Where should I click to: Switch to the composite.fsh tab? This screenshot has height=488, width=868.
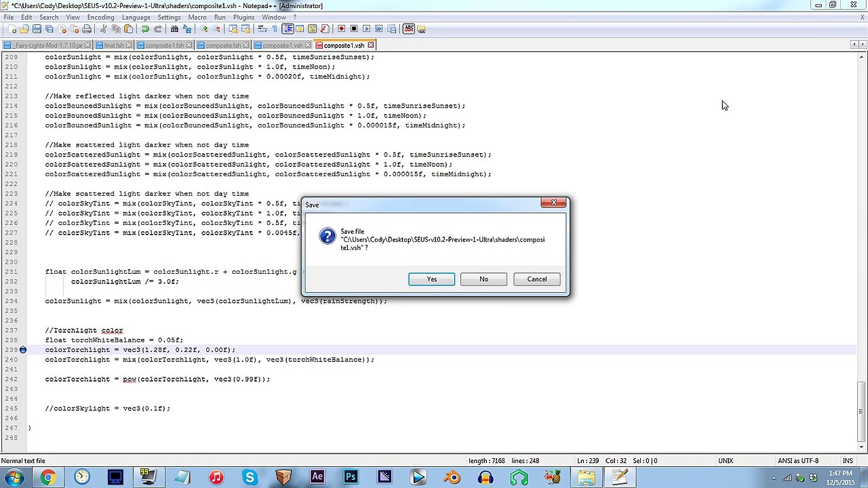223,45
